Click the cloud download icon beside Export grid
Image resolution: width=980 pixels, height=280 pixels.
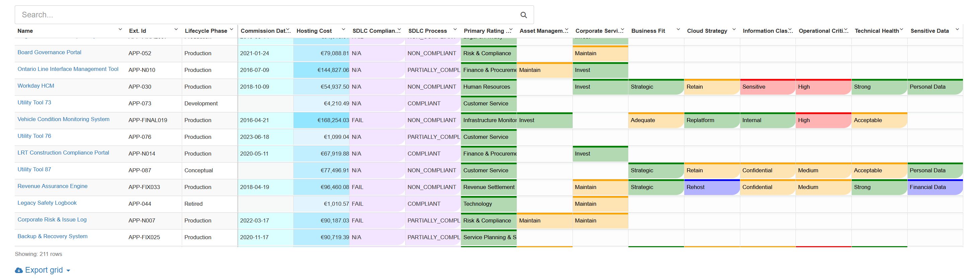[x=19, y=270]
